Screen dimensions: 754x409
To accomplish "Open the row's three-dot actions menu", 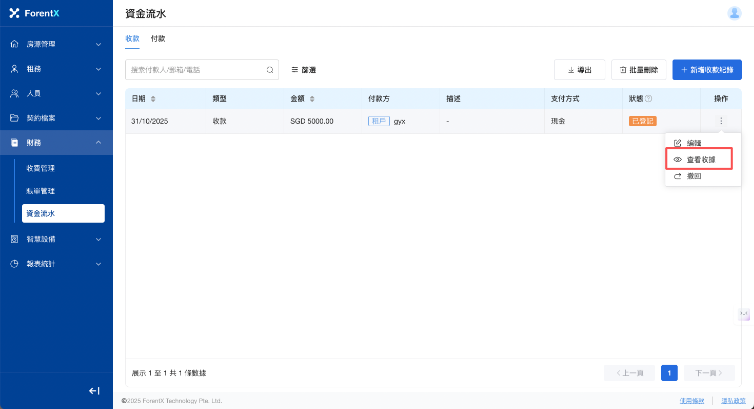I will (x=720, y=121).
